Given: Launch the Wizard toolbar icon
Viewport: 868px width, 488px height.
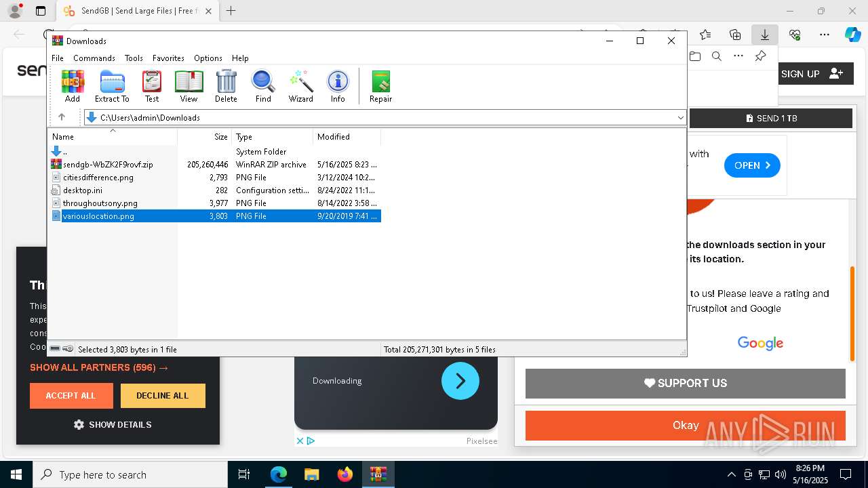Looking at the screenshot, I should click(x=300, y=86).
